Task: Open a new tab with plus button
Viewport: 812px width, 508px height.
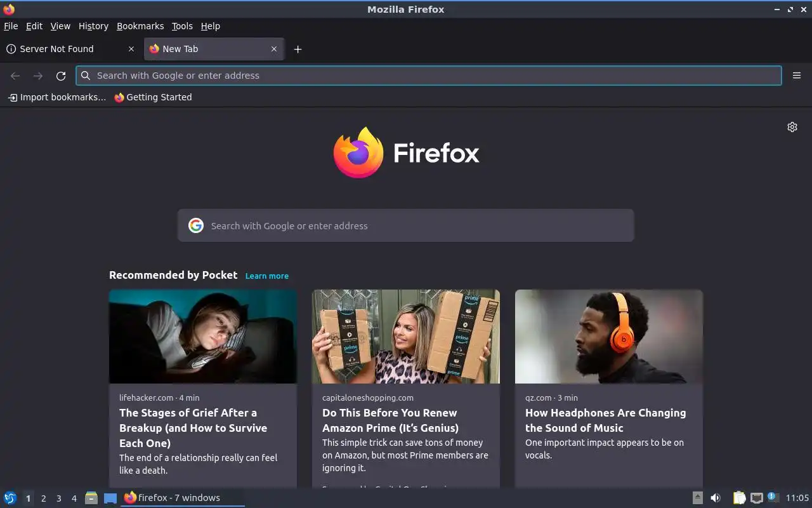Action: [298, 49]
